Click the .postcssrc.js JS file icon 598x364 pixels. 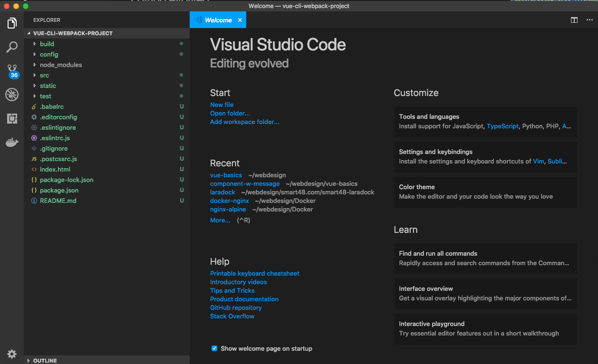click(x=34, y=159)
